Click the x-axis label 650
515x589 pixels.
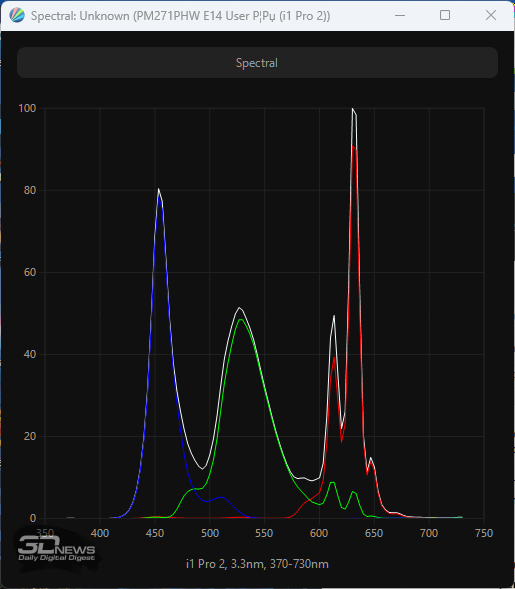(x=374, y=533)
